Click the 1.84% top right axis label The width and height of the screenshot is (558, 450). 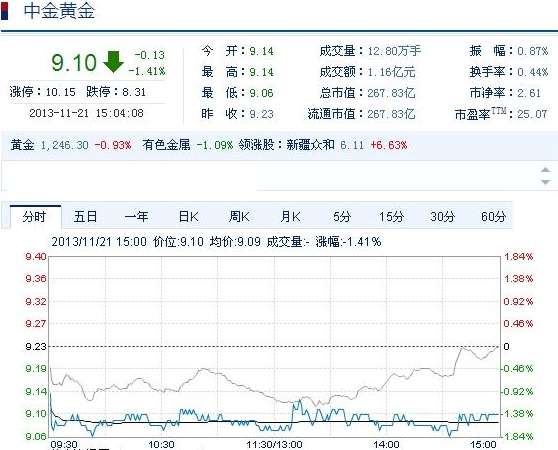click(519, 256)
